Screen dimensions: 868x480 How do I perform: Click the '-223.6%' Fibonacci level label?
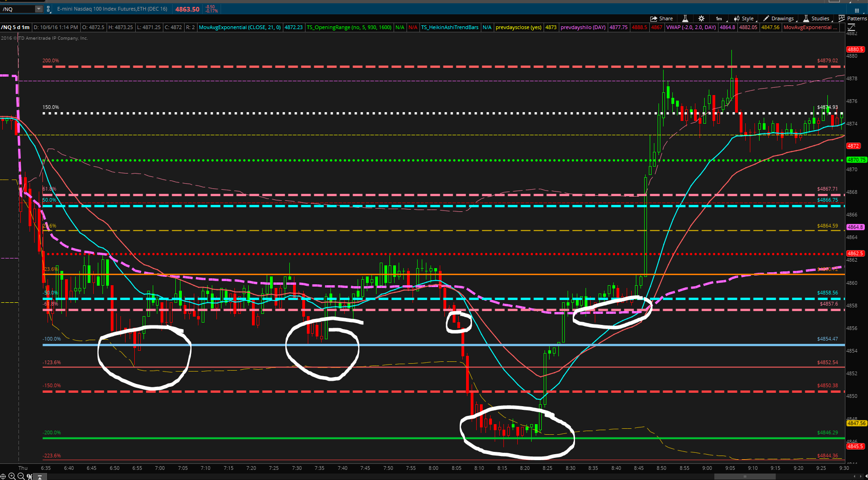52,456
